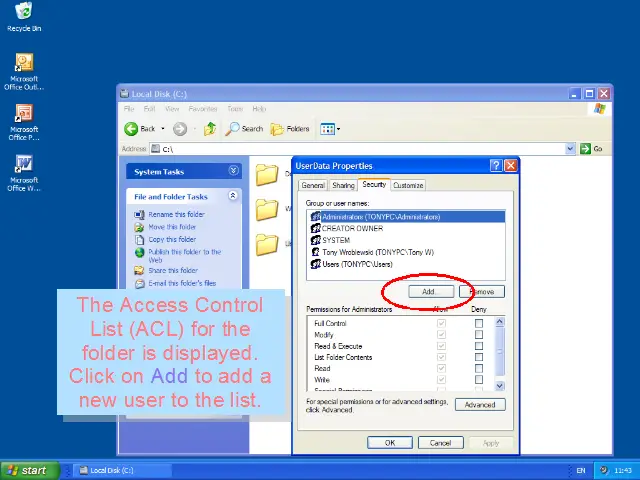Click the Advanced button
The image size is (640, 480).
(480, 405)
